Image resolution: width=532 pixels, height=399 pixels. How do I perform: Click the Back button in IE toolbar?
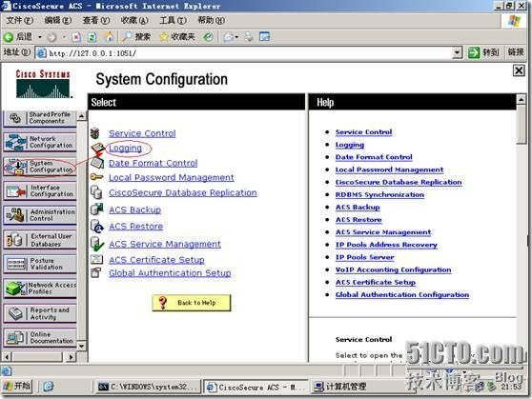coord(18,36)
